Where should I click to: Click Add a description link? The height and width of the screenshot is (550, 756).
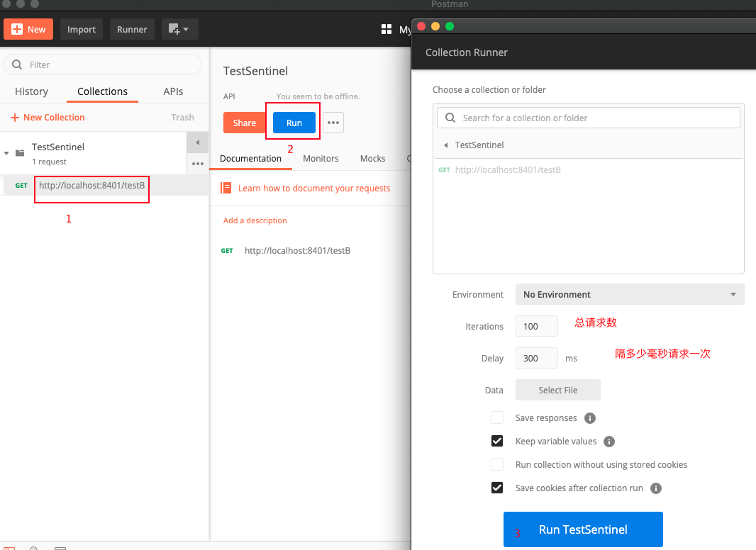255,220
